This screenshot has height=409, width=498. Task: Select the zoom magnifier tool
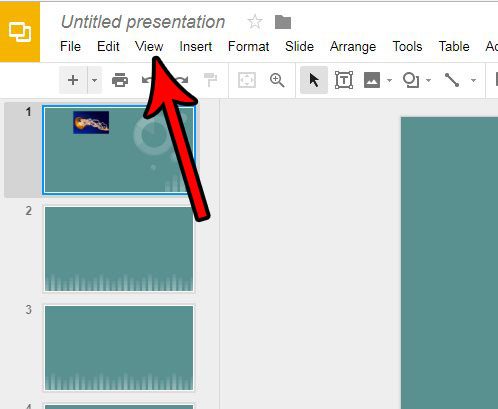point(277,80)
